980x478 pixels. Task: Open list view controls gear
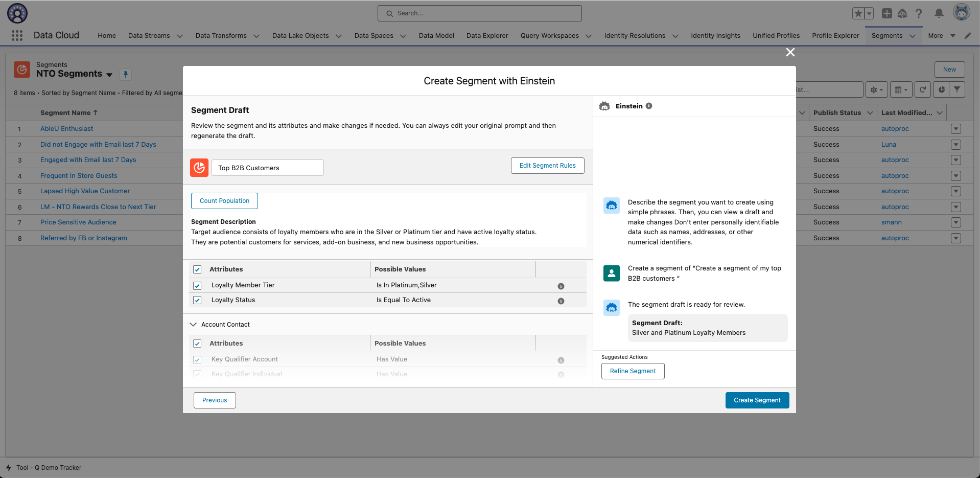[x=877, y=90]
